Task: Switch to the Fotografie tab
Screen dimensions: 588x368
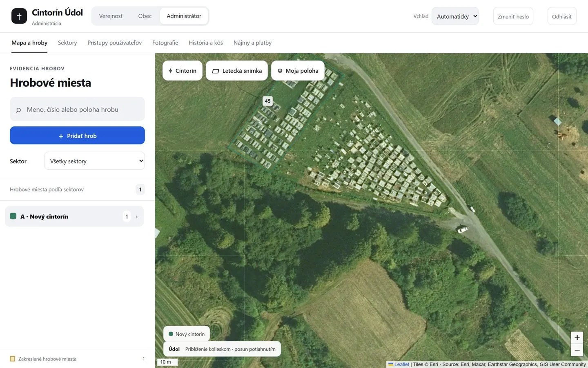Action: click(165, 43)
